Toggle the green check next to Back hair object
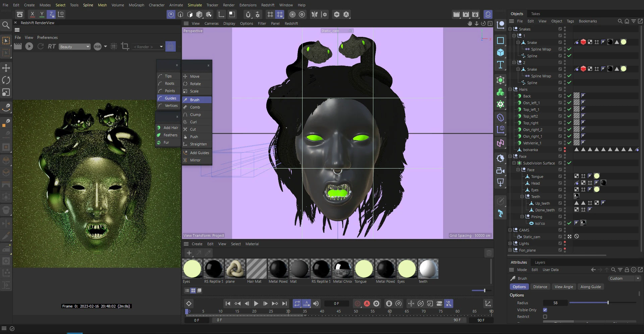 [x=569, y=96]
